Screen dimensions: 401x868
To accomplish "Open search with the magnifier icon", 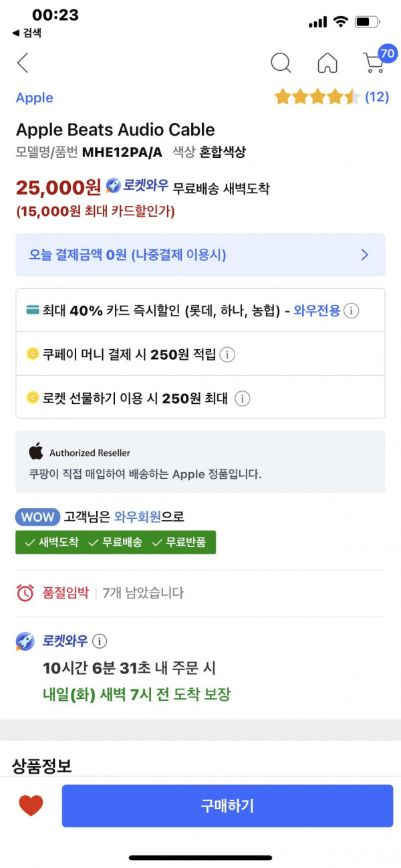I will coord(281,63).
